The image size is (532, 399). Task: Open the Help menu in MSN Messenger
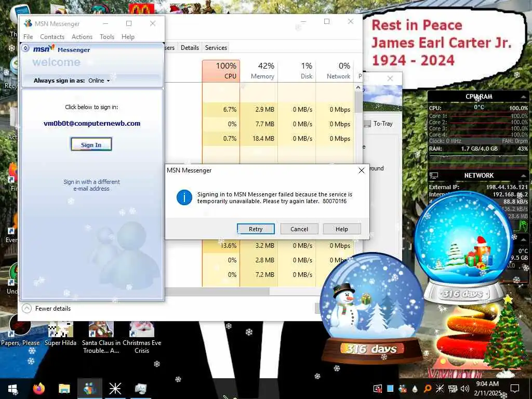pyautogui.click(x=128, y=37)
